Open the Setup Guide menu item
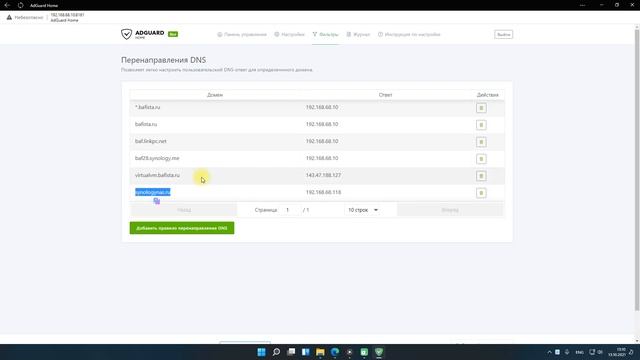Image resolution: width=640 pixels, height=360 pixels. click(x=409, y=35)
